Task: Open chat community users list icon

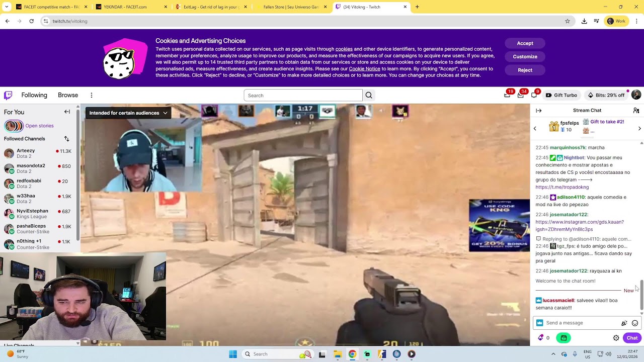Action: coord(636,111)
